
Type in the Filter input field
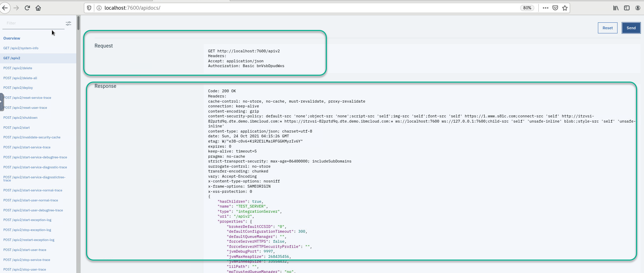(x=33, y=23)
